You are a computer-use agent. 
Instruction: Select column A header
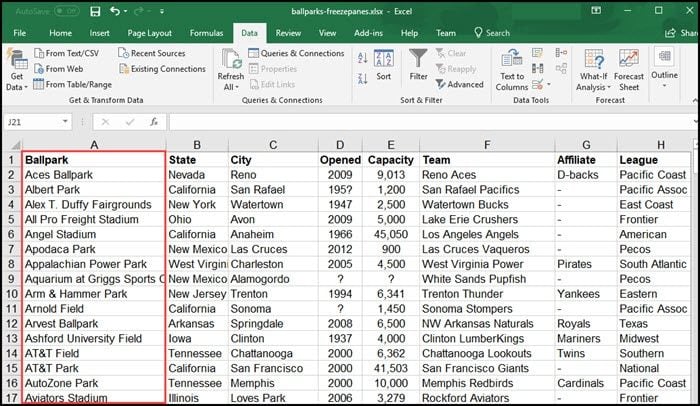(94, 145)
